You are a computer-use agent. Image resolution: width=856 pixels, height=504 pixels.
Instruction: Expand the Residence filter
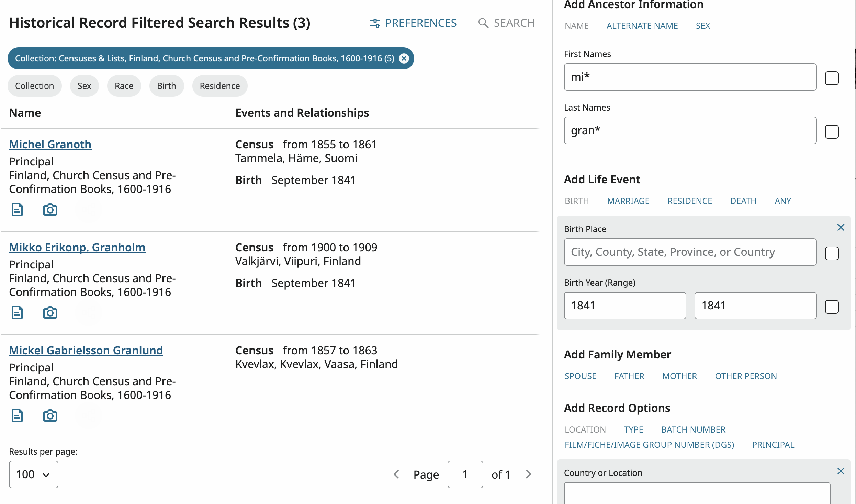[x=219, y=86]
